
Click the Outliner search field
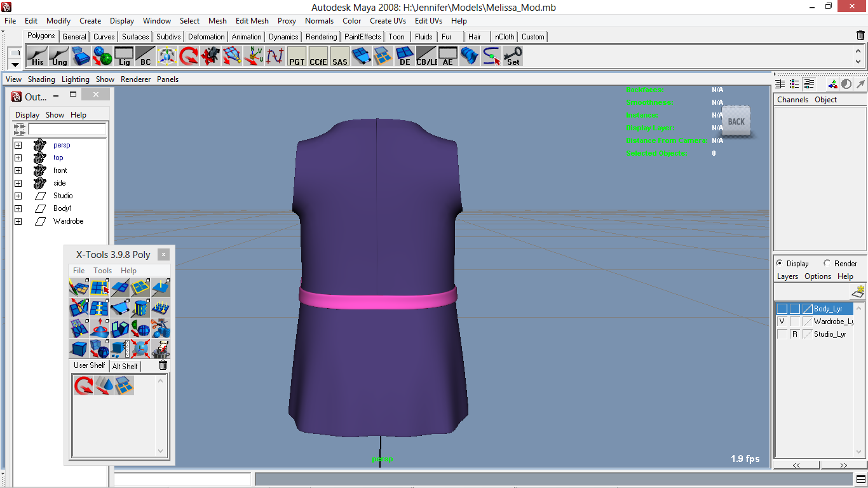point(67,129)
